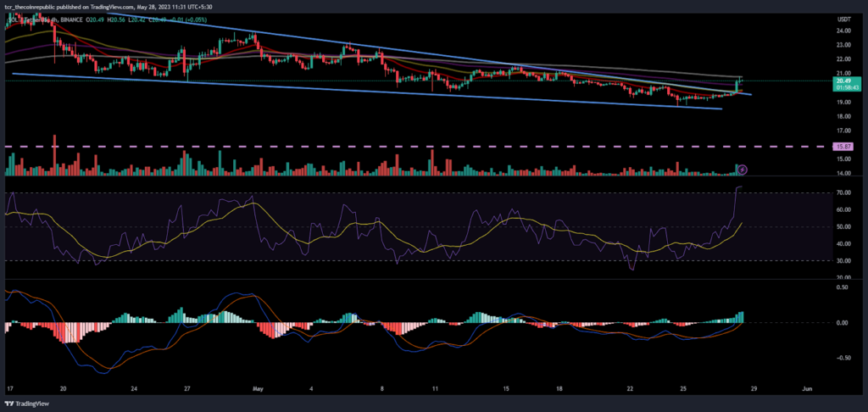Select the SOL / TetherUS 4h BINANCE legend
Image resolution: width=868 pixels, height=412 pixels.
[46, 19]
